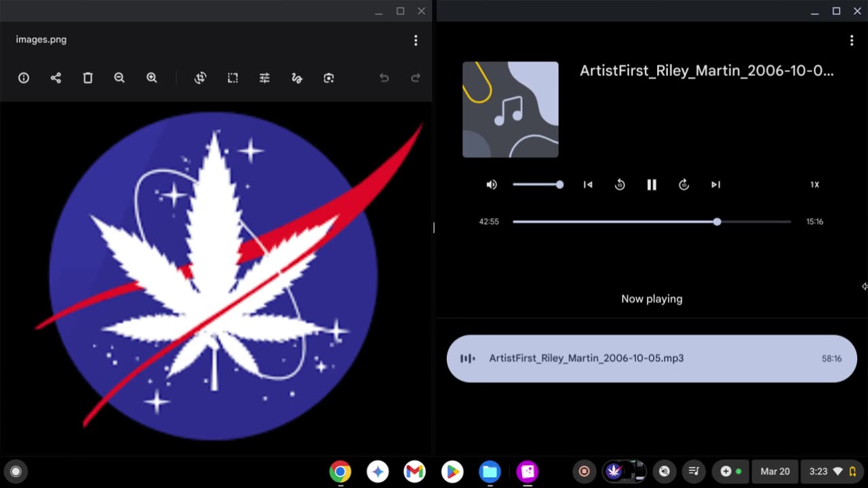Zoom out of the image
The height and width of the screenshot is (488, 868).
(x=119, y=78)
